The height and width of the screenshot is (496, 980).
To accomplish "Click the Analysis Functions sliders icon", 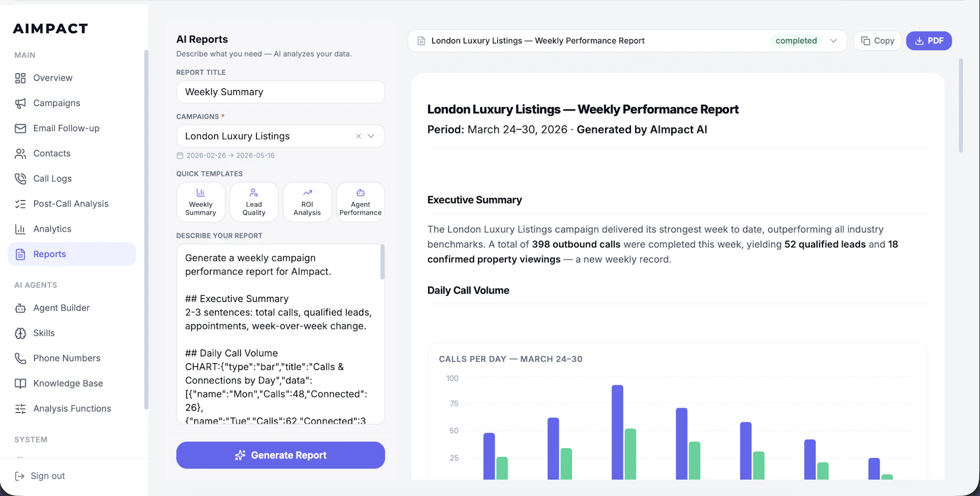I will tap(20, 408).
